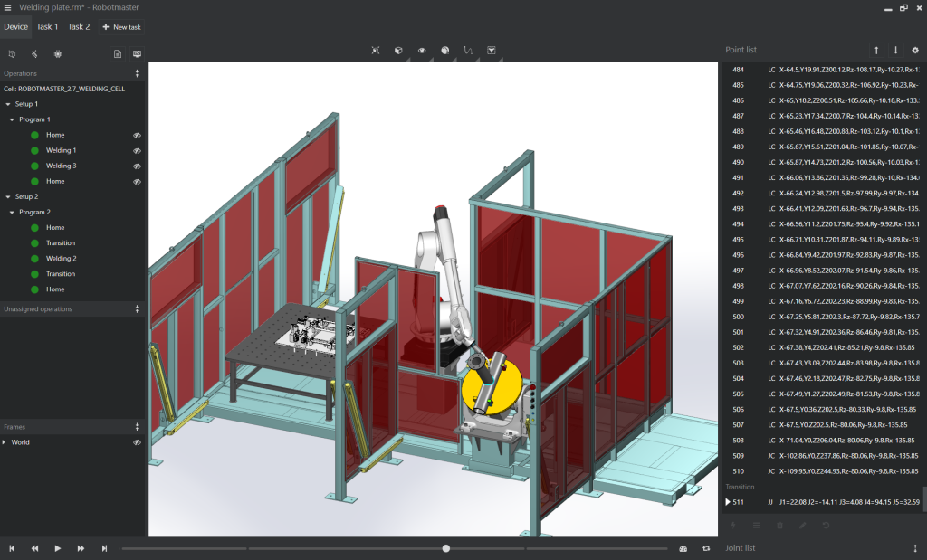Expand the World frame node

click(x=5, y=442)
